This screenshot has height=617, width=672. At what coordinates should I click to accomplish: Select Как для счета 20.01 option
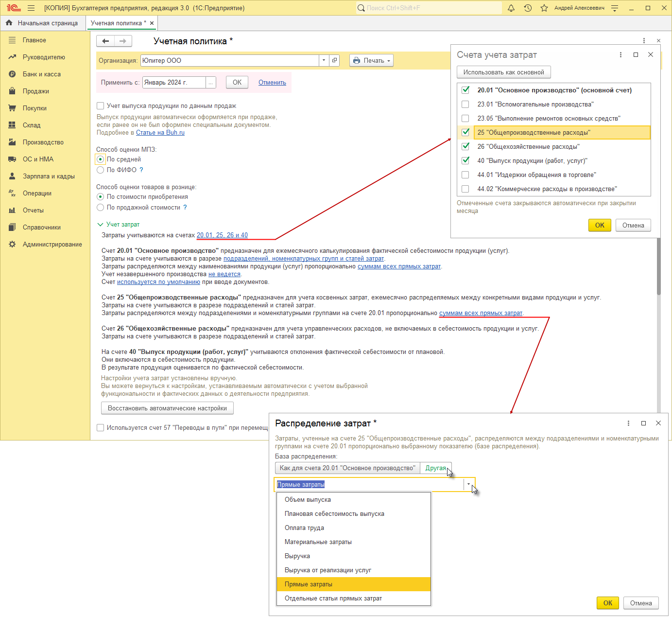[347, 468]
